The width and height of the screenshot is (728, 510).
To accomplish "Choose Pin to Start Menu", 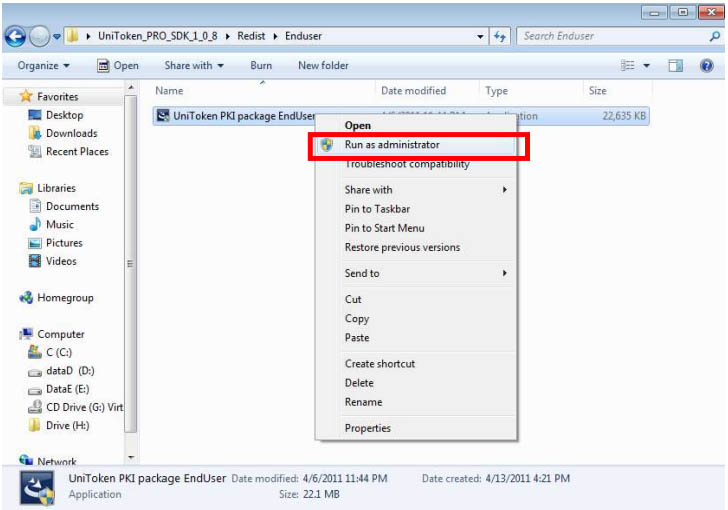I will point(384,228).
